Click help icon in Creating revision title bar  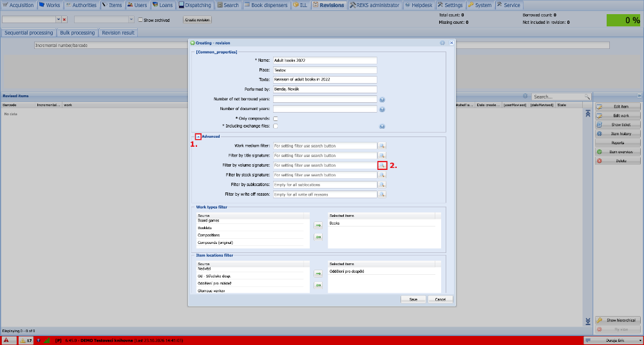(x=442, y=42)
